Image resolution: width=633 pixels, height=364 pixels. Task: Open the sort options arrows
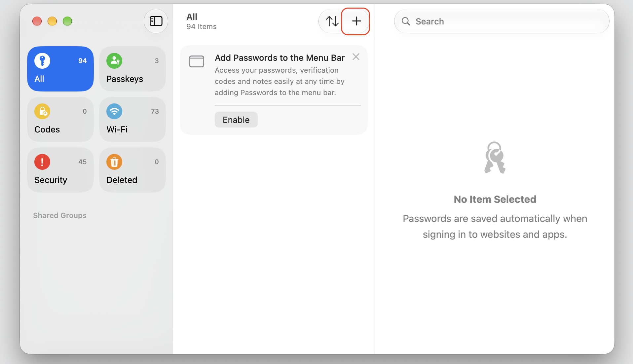[x=332, y=21]
